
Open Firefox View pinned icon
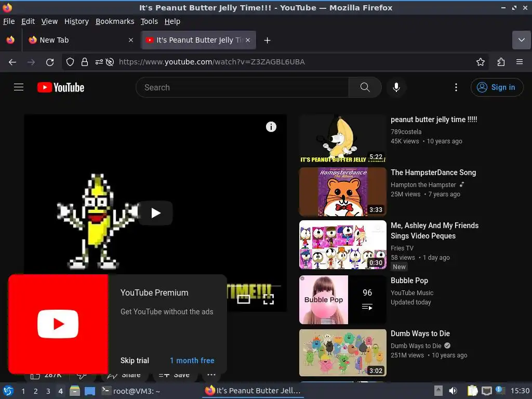(10, 40)
